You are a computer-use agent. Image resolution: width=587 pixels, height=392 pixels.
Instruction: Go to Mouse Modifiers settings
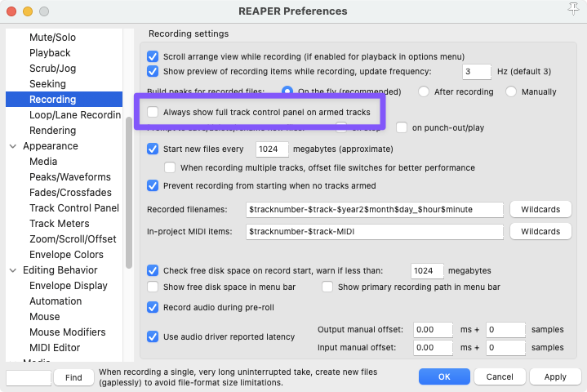click(67, 332)
